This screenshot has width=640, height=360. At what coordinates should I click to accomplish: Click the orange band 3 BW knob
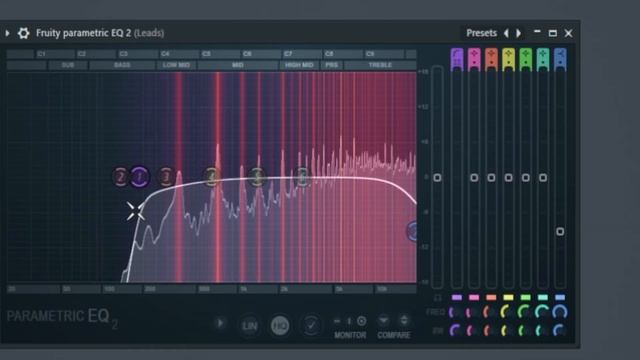coord(491,330)
